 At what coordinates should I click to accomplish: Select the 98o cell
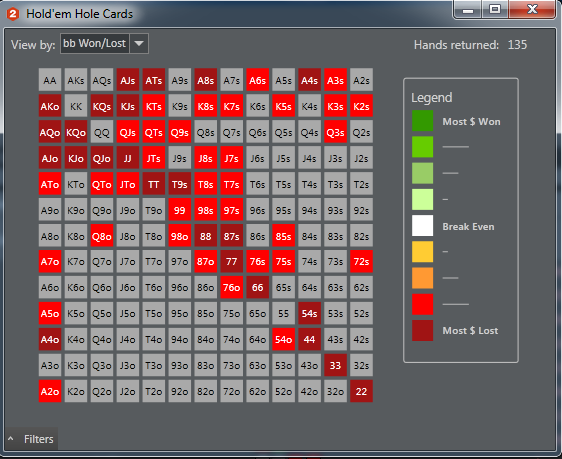click(x=180, y=236)
